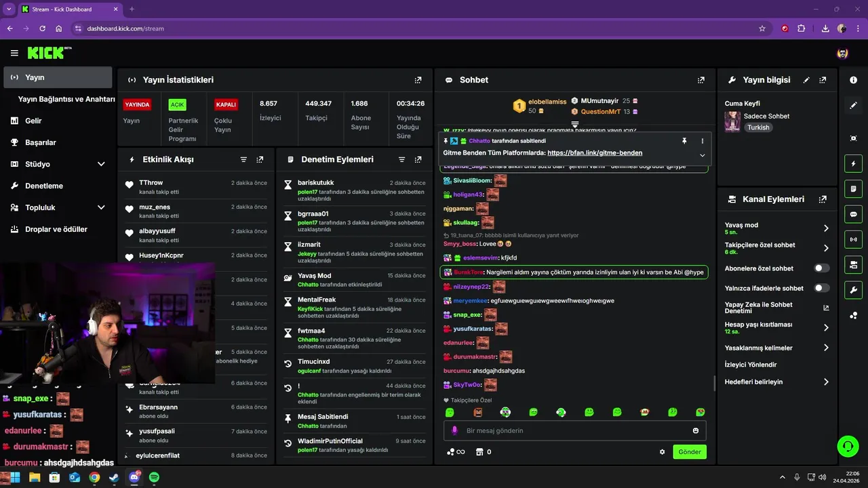Toggle stream info wrench panel button

[x=853, y=290]
